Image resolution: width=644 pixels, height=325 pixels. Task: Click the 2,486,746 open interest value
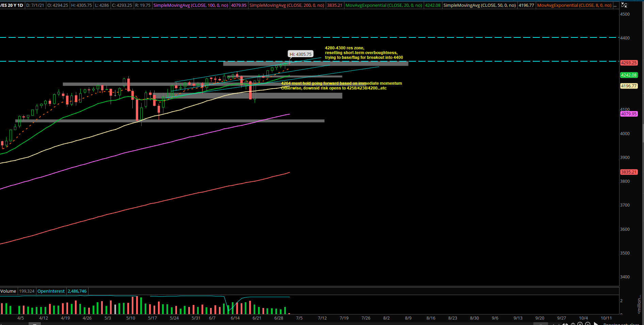(x=77, y=291)
